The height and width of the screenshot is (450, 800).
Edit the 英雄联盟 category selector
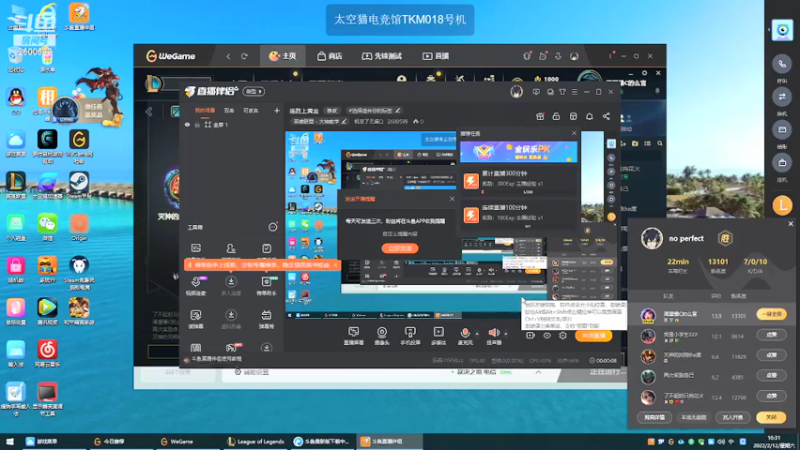coord(320,121)
